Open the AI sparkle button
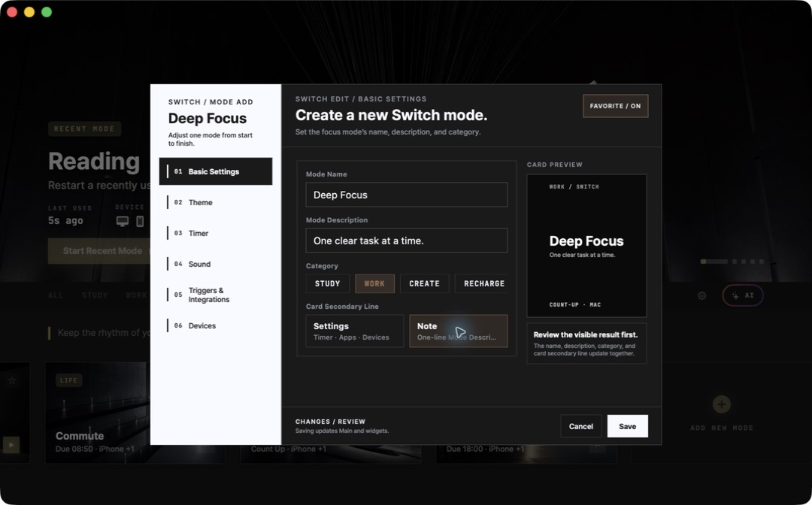The image size is (812, 505). pos(743,295)
